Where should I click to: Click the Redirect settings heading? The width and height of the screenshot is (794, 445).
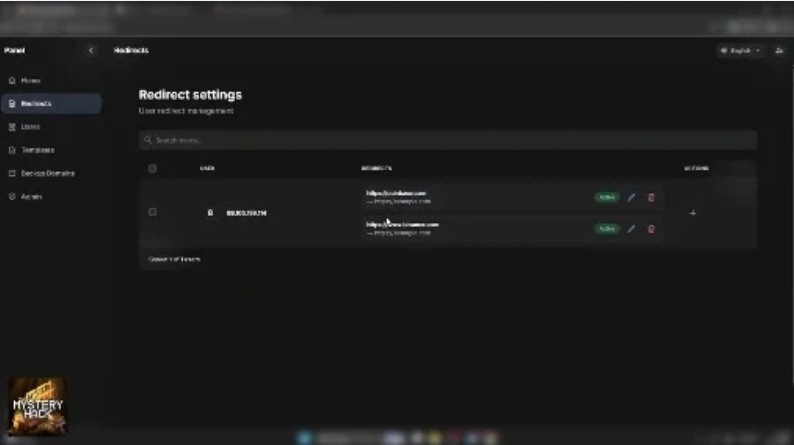[190, 95]
